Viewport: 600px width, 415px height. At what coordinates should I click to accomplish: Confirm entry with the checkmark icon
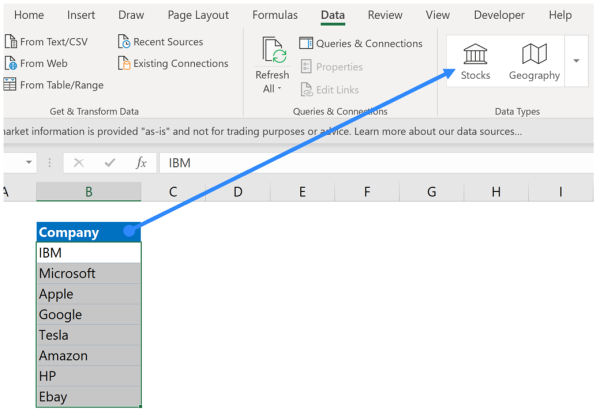tap(110, 163)
